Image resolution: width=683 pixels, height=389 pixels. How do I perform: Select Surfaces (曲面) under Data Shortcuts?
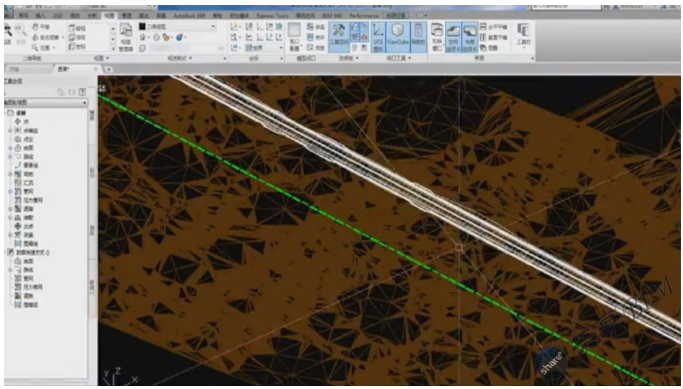point(24,261)
